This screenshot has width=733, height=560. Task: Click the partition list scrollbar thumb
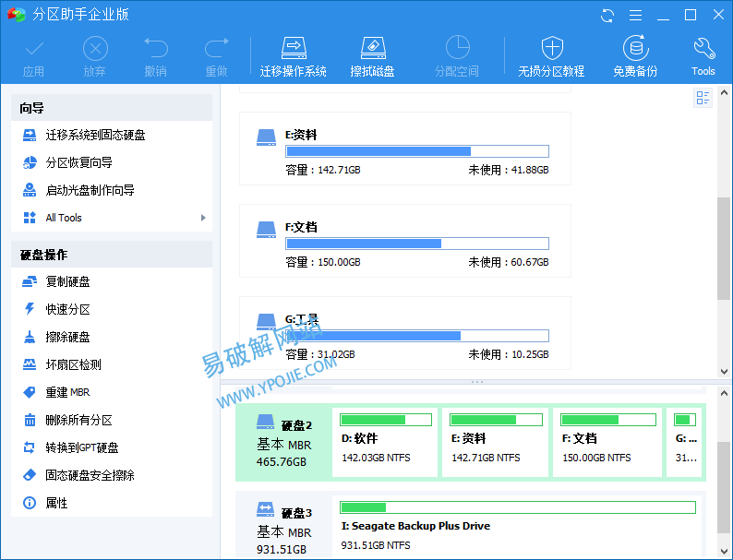(724, 248)
